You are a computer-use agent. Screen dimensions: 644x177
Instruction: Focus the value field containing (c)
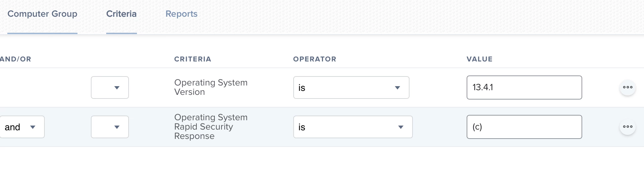524,127
